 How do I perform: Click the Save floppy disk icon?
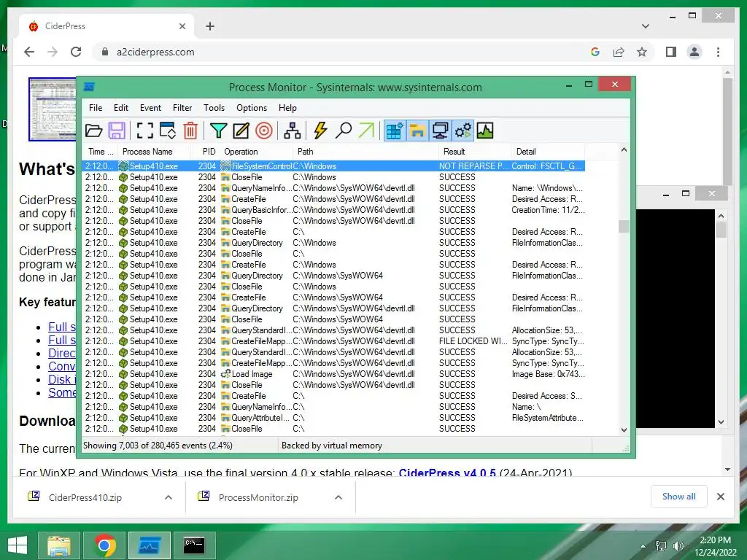click(x=117, y=131)
